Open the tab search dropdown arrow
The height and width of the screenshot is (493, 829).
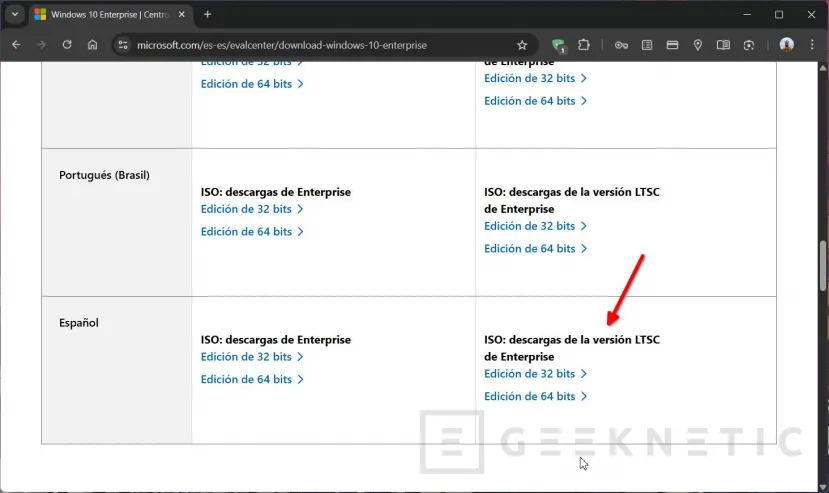pyautogui.click(x=15, y=14)
